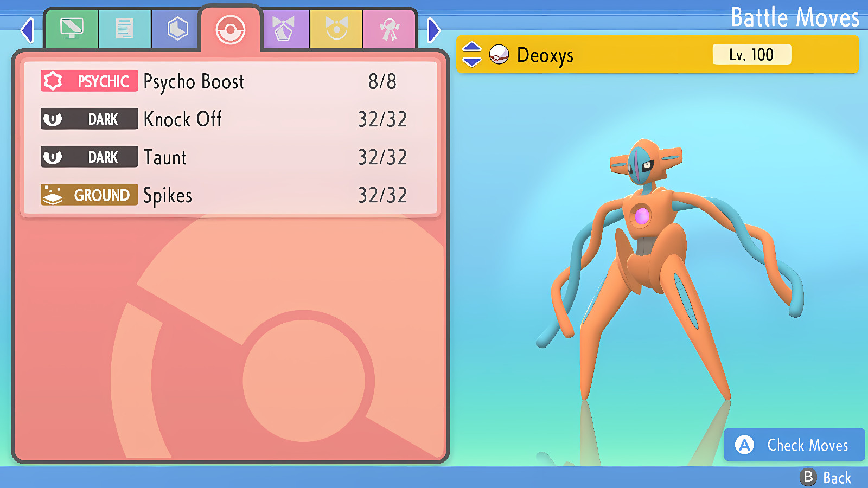The width and height of the screenshot is (868, 488).
Task: Select the Psycho Boost move
Action: tap(231, 81)
